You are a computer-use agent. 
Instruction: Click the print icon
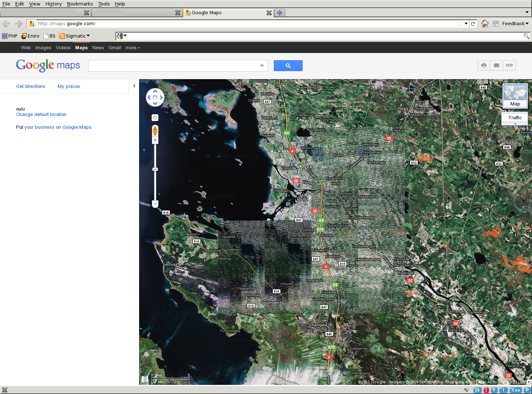tap(483, 65)
